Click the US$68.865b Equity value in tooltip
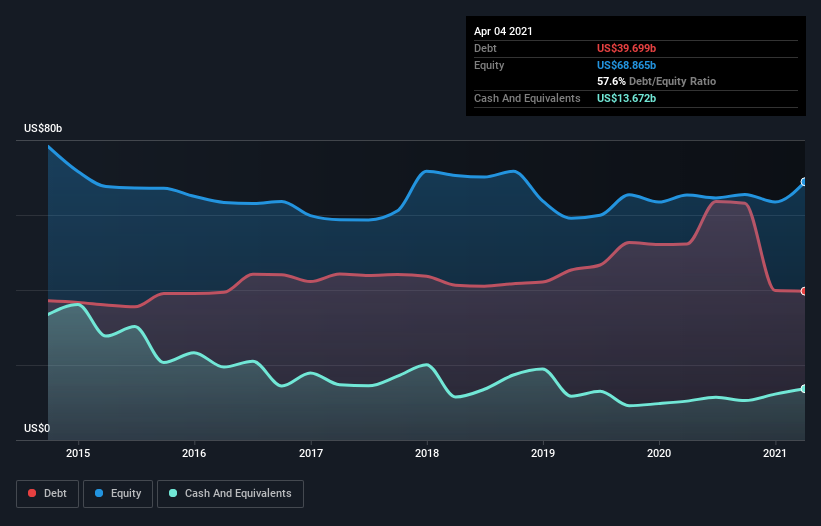Screen dimensions: 821x526 (626, 65)
